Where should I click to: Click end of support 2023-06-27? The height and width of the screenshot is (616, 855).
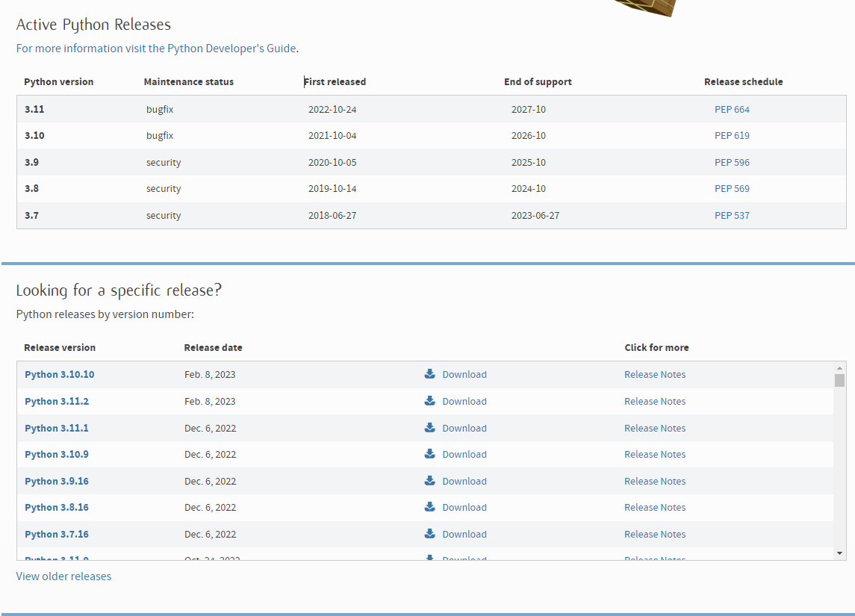coord(535,215)
